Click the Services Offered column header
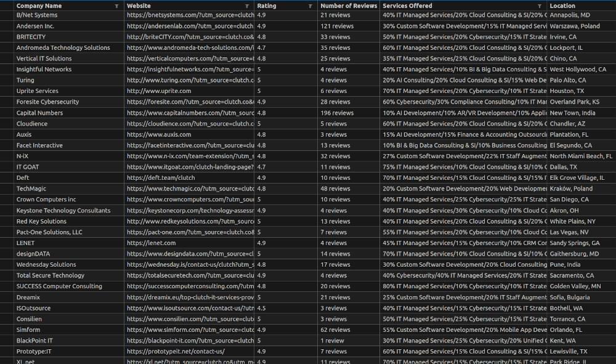 pyautogui.click(x=407, y=6)
